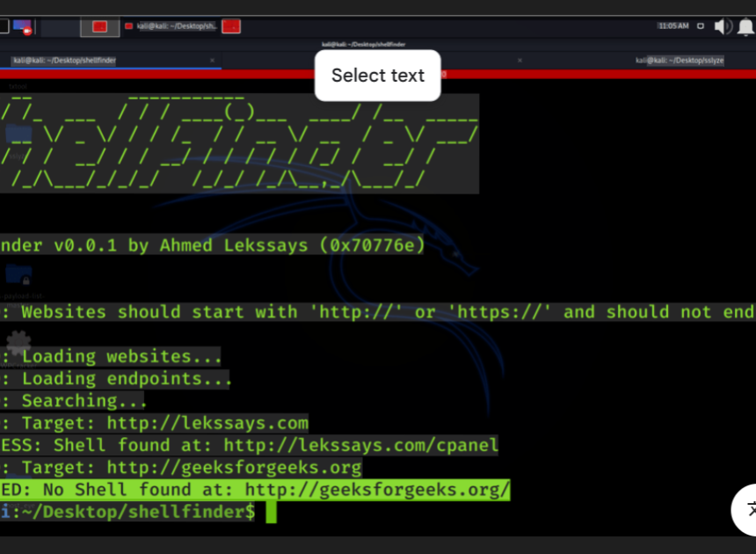This screenshot has height=554, width=756.
Task: Close the middle terminal tab with its X
Action: coord(519,61)
